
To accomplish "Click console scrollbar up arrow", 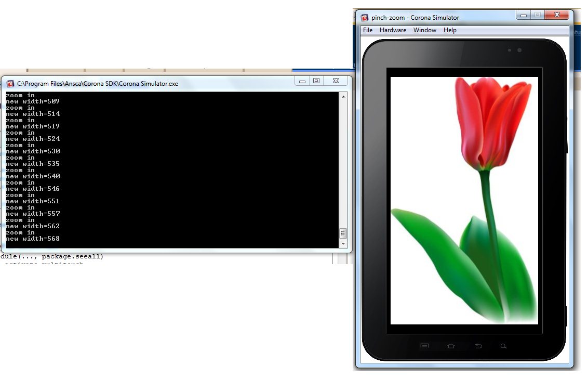I will pyautogui.click(x=343, y=96).
